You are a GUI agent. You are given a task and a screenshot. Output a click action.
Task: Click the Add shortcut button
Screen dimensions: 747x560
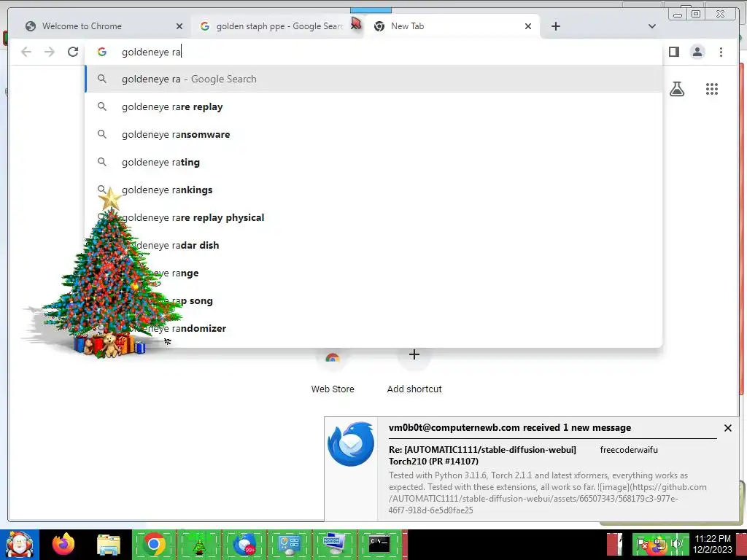click(414, 371)
